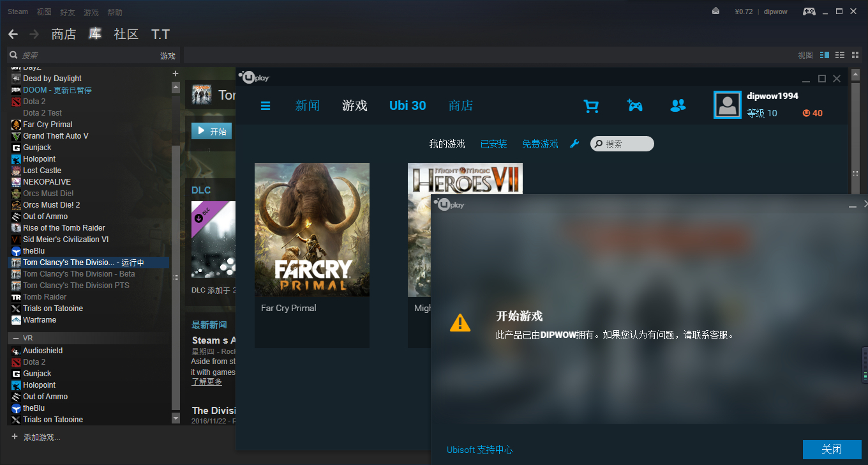Click the ¥0.72 wallet balance
The image size is (868, 465).
click(744, 11)
